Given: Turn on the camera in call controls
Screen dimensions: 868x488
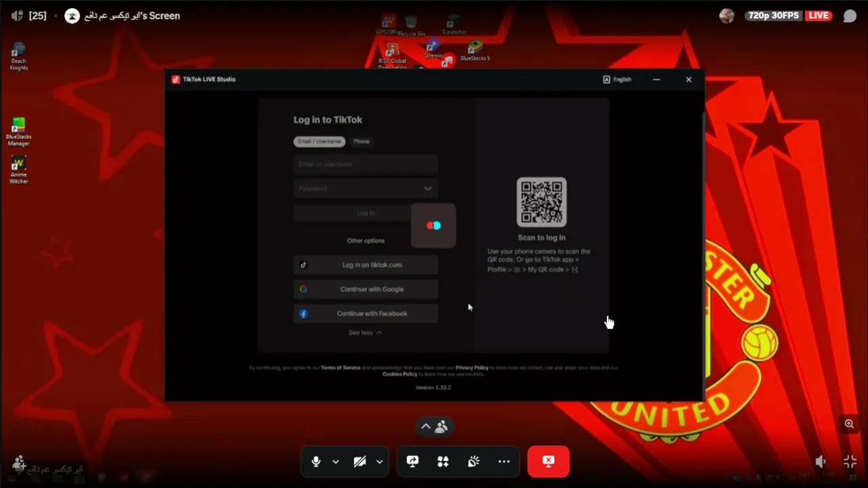Looking at the screenshot, I should 360,462.
